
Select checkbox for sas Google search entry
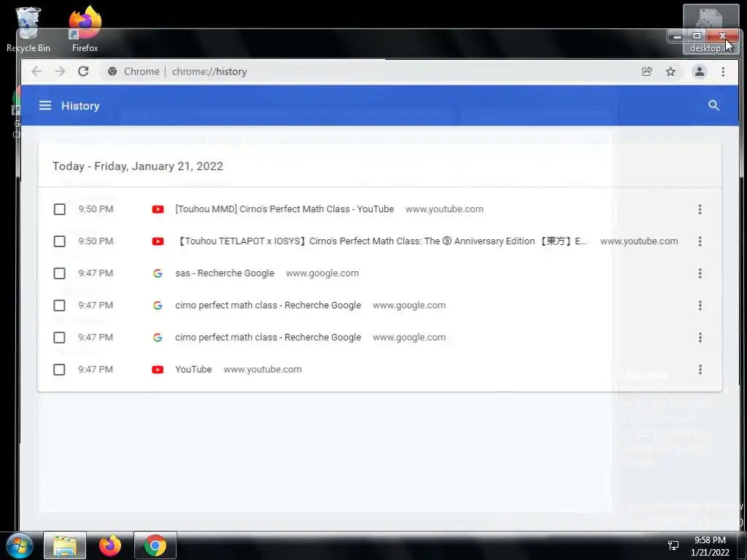click(60, 273)
